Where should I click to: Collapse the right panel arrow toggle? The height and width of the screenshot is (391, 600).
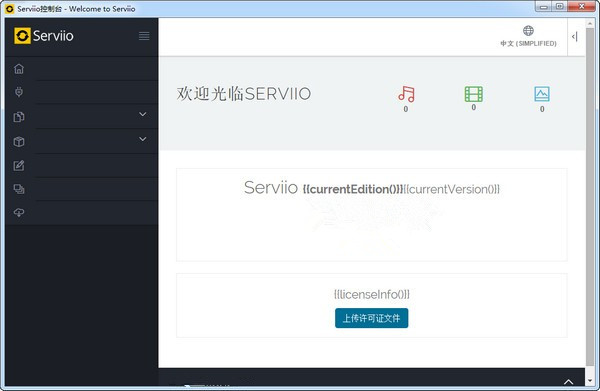(574, 36)
